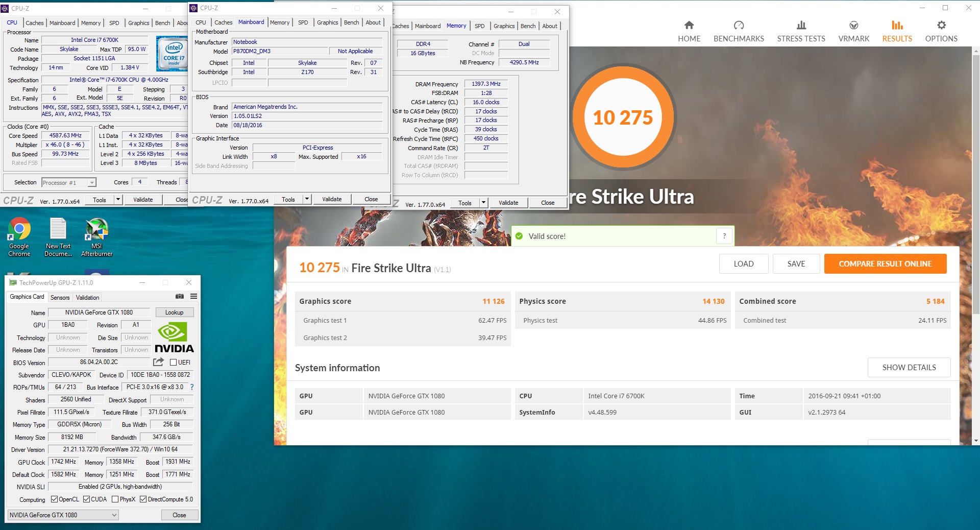The width and height of the screenshot is (980, 530).
Task: Click Core Speed value 4587.63 MHz
Action: click(x=65, y=135)
